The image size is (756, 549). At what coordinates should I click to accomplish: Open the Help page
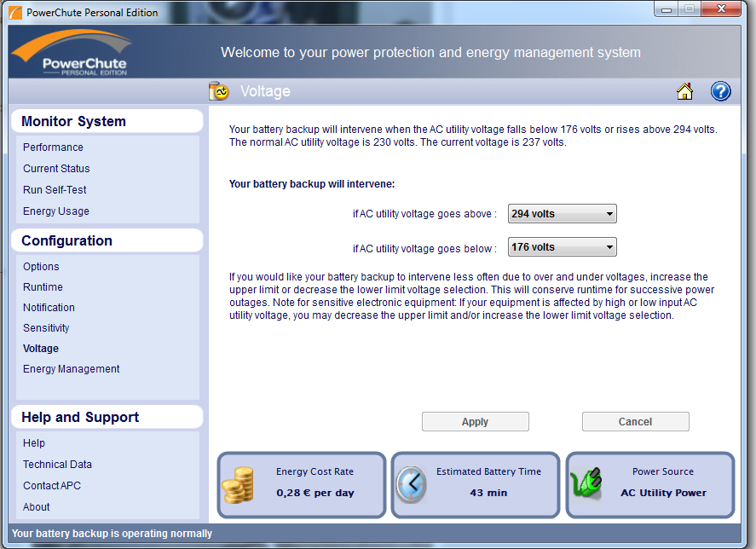[x=34, y=443]
